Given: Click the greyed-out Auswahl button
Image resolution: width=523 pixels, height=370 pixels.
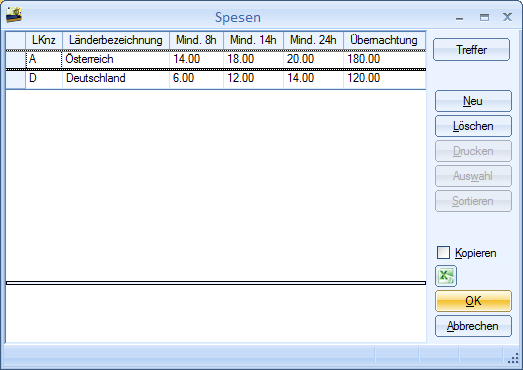Looking at the screenshot, I should [473, 176].
